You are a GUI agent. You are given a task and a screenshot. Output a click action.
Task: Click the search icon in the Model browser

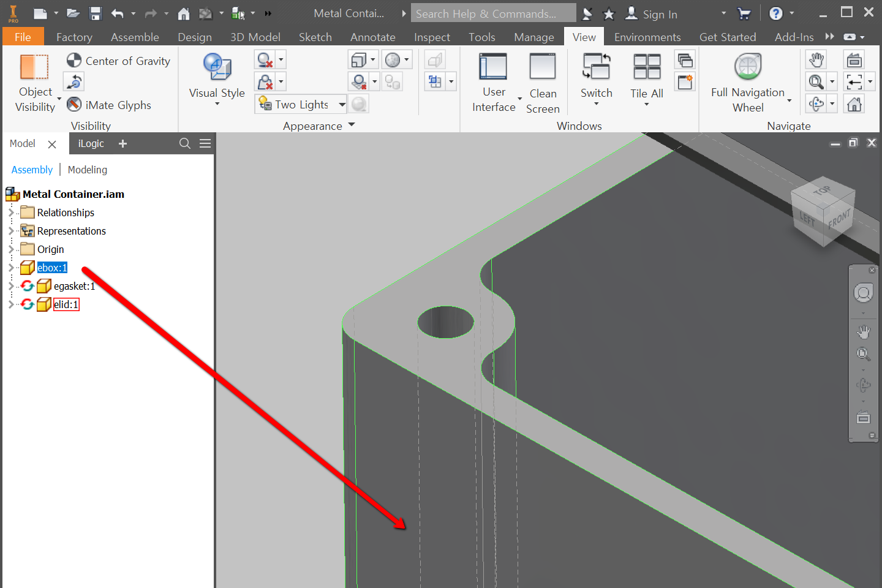(x=184, y=143)
